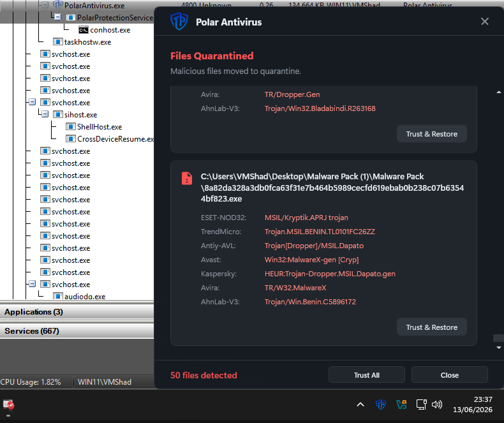Collapse the sihost.exe tree node

tap(45, 114)
